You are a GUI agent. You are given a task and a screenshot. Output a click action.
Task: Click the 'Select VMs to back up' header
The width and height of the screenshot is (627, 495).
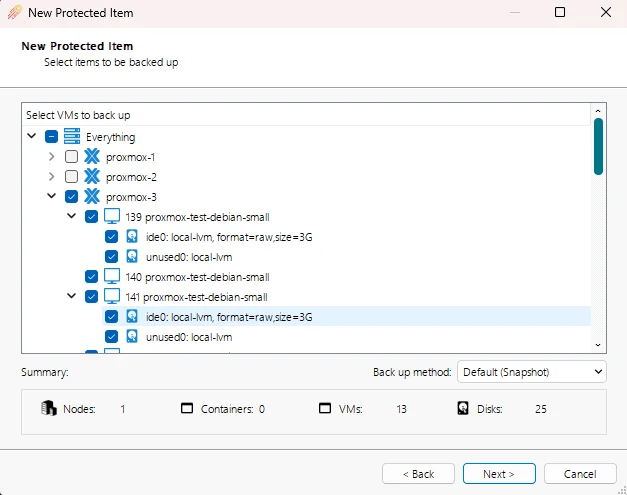(x=78, y=115)
